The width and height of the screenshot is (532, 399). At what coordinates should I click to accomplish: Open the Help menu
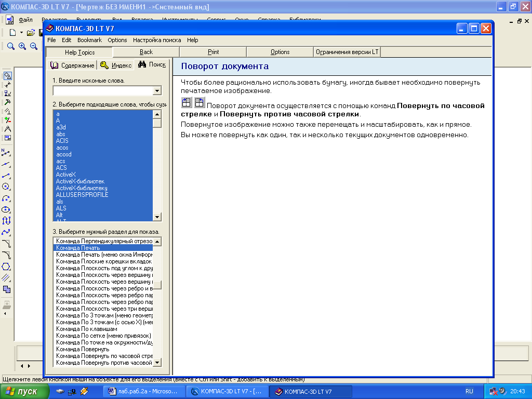192,40
